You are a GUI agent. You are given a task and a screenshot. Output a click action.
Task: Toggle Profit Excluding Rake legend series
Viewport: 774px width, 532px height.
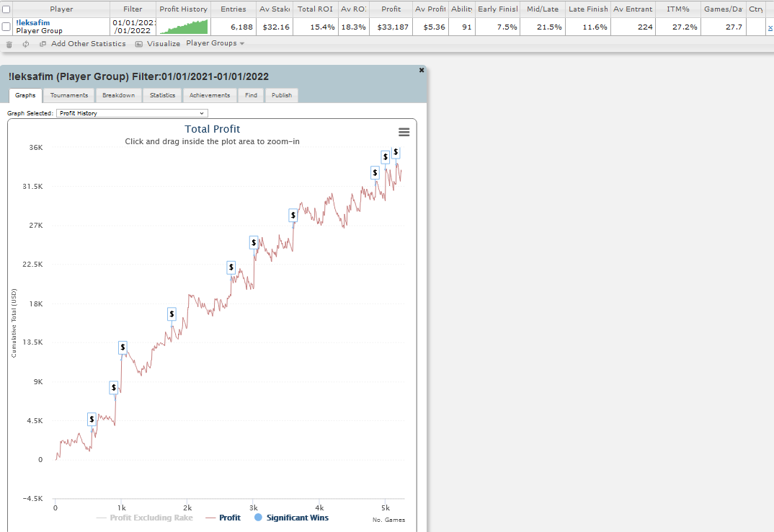[x=145, y=518]
